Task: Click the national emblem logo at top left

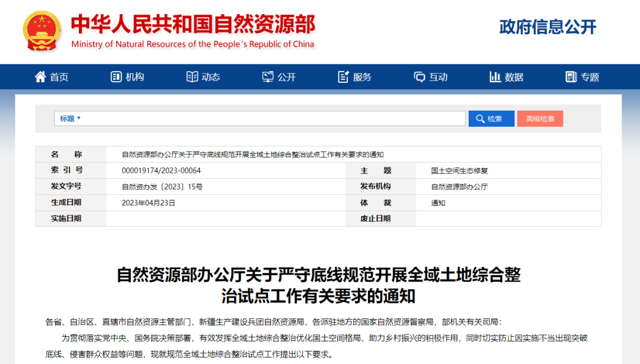Action: 41,31
